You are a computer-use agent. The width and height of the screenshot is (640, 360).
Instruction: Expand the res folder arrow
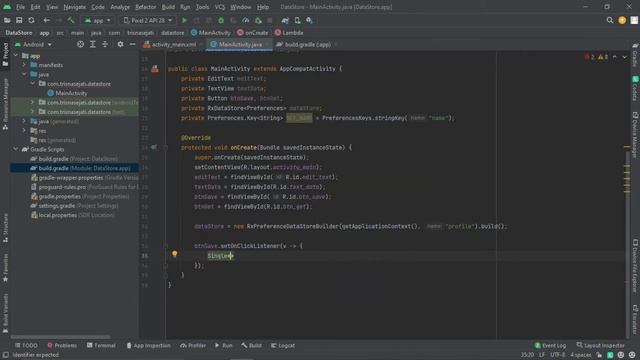[x=24, y=131]
